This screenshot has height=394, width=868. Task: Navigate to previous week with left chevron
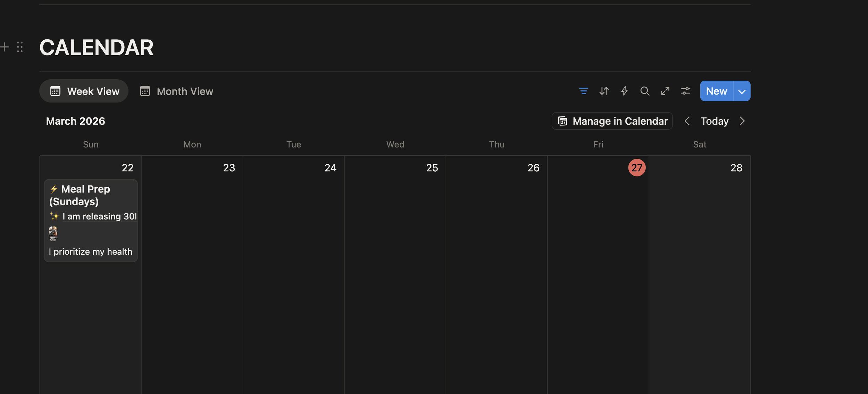[687, 121]
